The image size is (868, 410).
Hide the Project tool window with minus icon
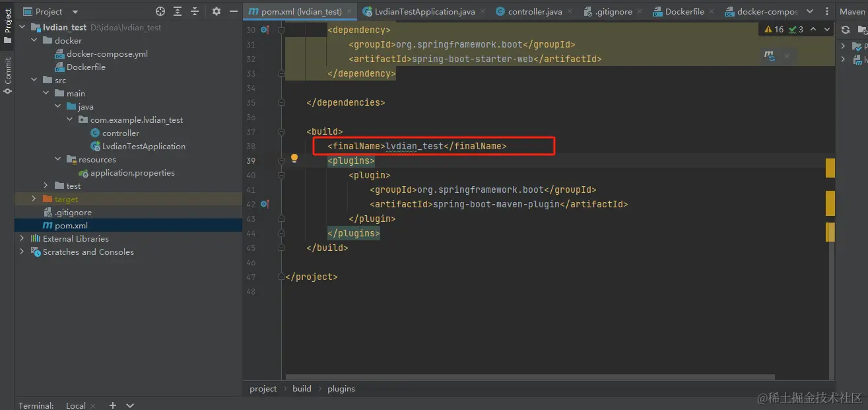232,11
